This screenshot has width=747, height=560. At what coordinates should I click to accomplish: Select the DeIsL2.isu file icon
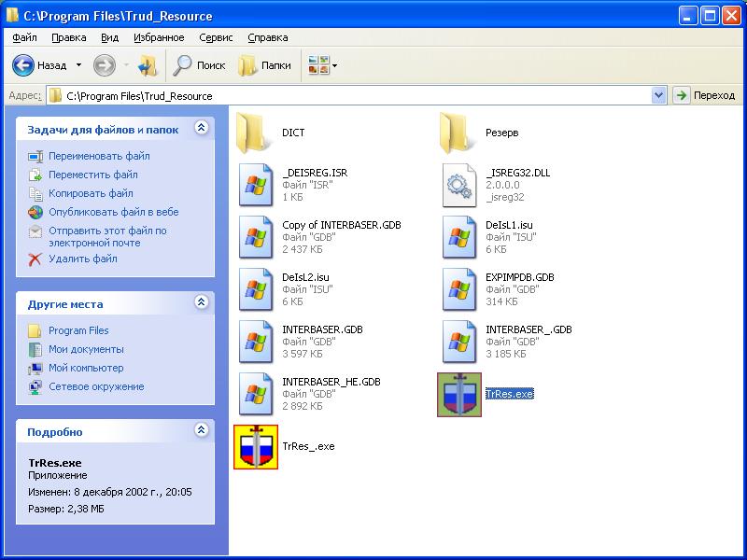(256, 289)
